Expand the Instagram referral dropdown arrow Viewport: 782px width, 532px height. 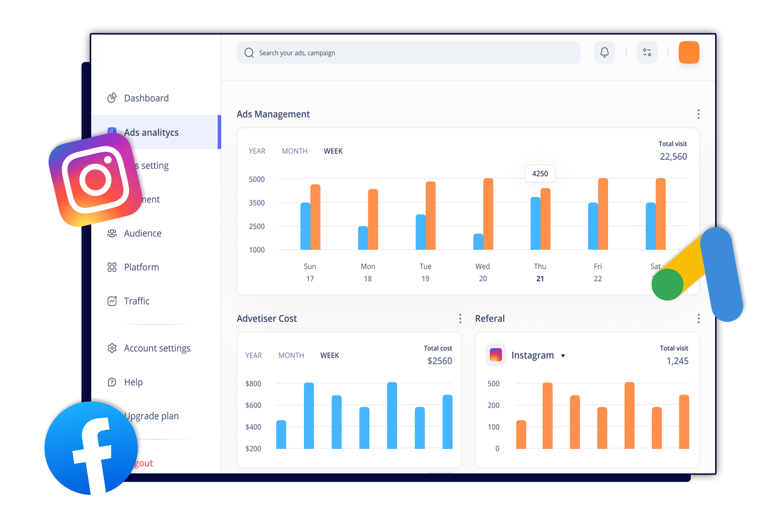pos(563,355)
